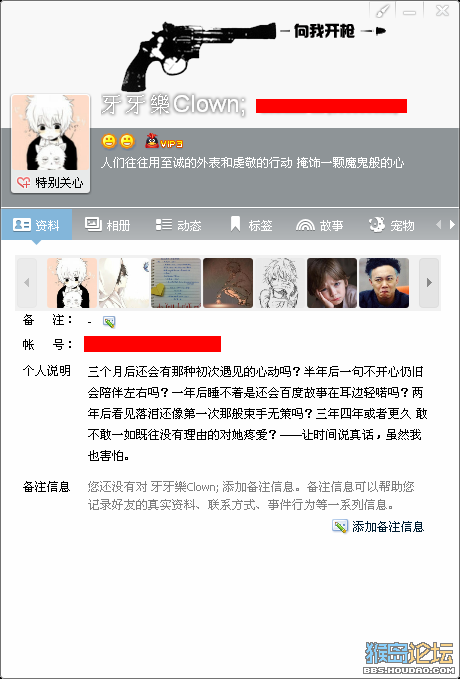Switch to the 宠物 pet tab
Viewport: 460px width, 679px height.
(x=392, y=225)
